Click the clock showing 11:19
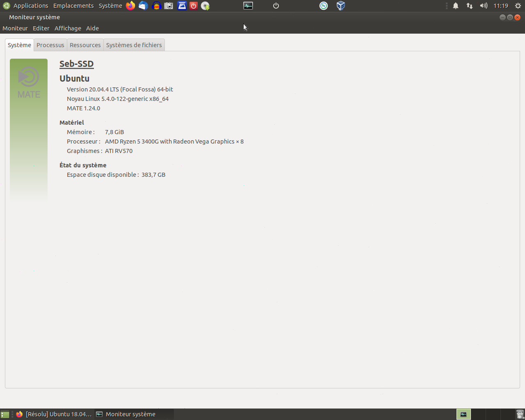The width and height of the screenshot is (525, 420). pyautogui.click(x=501, y=6)
